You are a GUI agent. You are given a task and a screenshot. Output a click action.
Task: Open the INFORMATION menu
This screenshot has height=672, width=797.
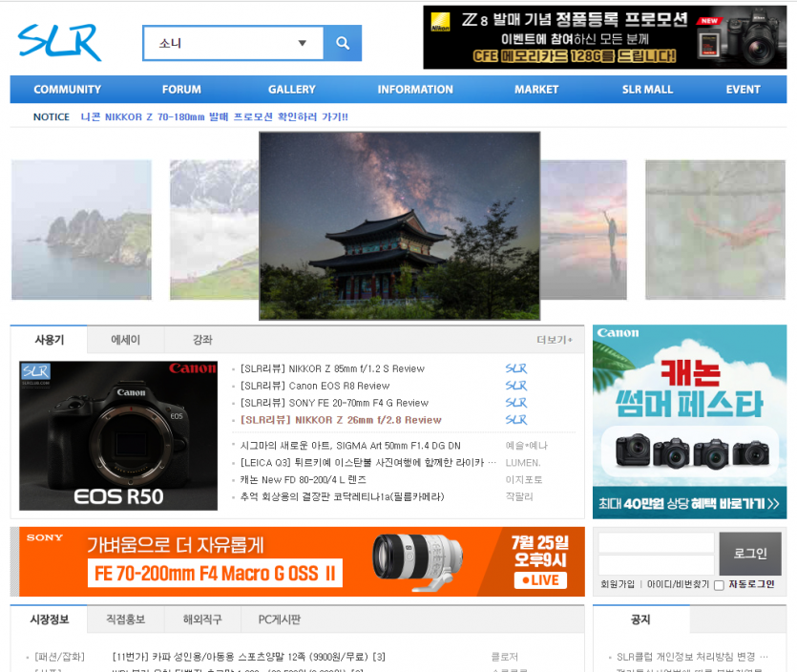click(415, 90)
